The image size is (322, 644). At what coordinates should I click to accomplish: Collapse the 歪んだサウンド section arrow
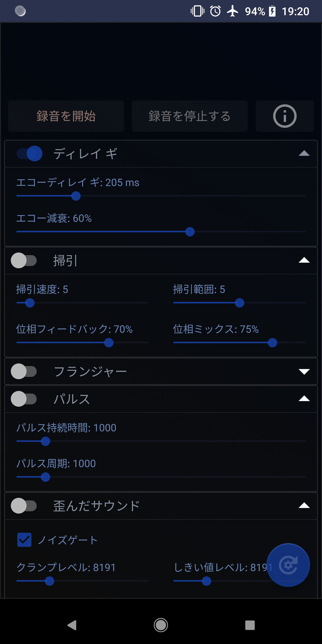pos(304,506)
